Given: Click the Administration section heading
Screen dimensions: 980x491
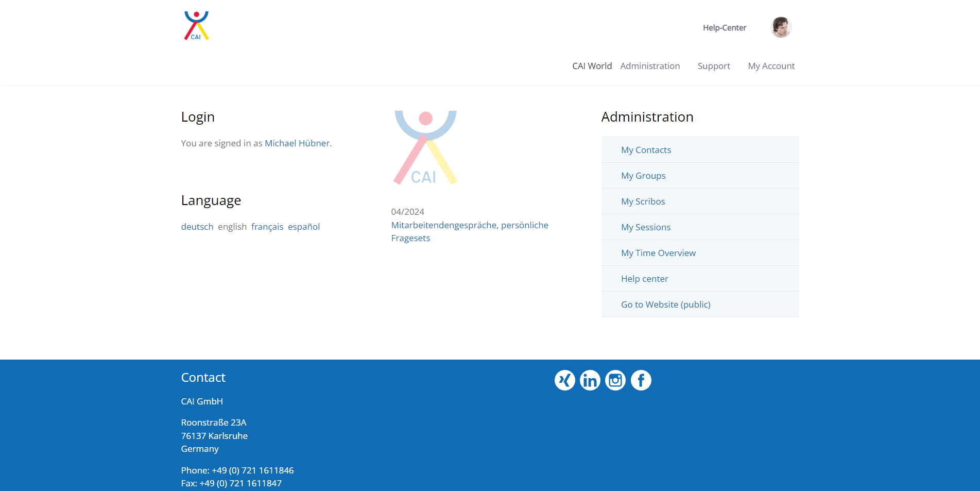Looking at the screenshot, I should 647,117.
